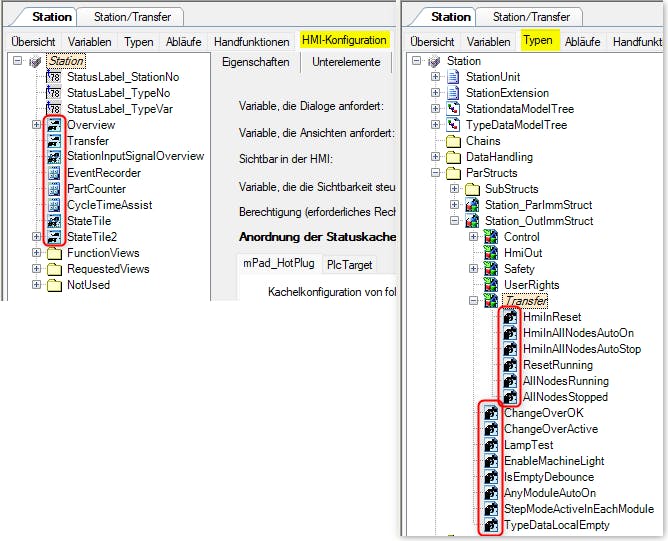Select the PlcTarget tab
The image size is (668, 541).
[349, 264]
